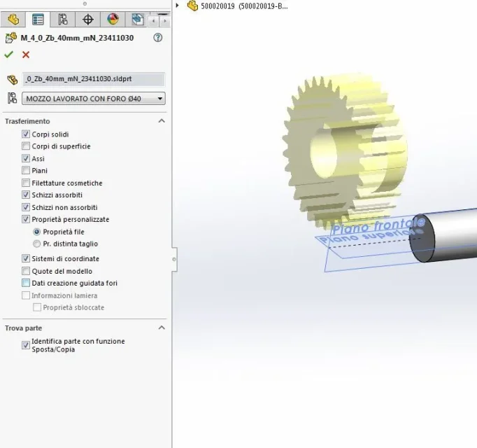This screenshot has height=448, width=477.
Task: Click the green checkmark OK icon
Action: [9, 55]
